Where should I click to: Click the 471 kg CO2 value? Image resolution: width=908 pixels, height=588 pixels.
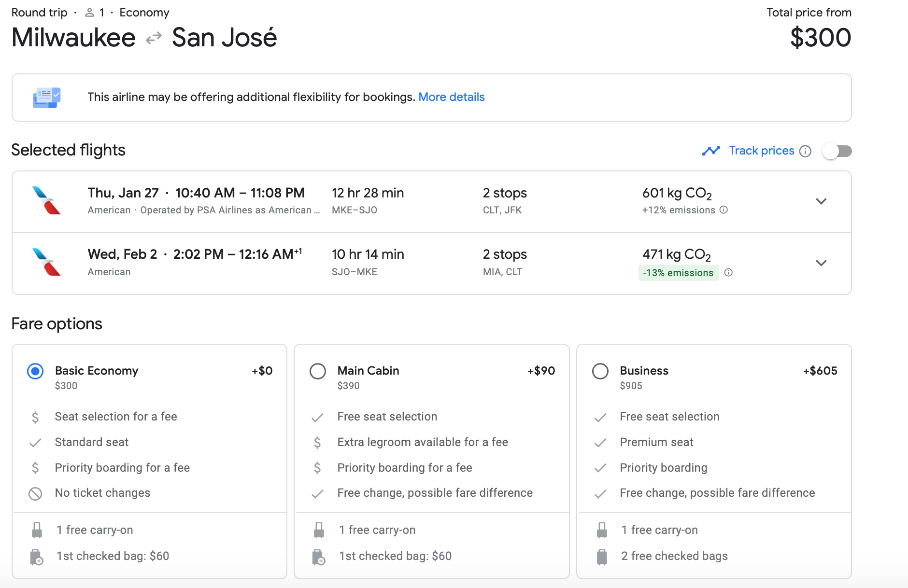677,255
